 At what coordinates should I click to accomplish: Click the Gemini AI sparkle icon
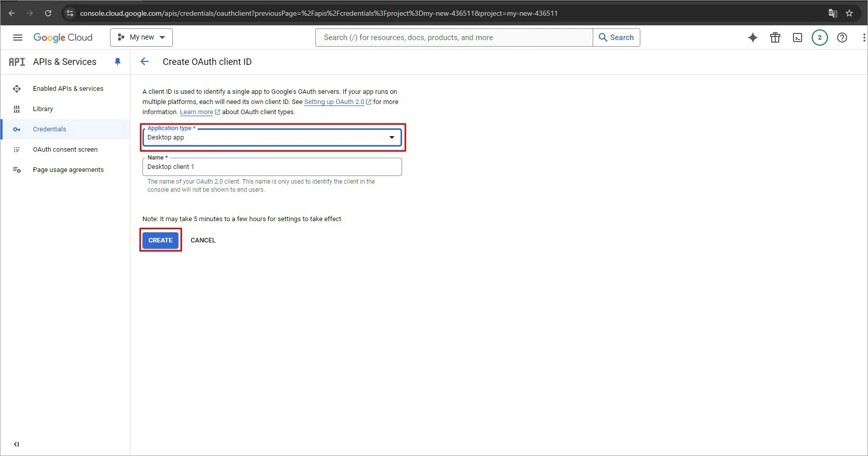(x=752, y=38)
